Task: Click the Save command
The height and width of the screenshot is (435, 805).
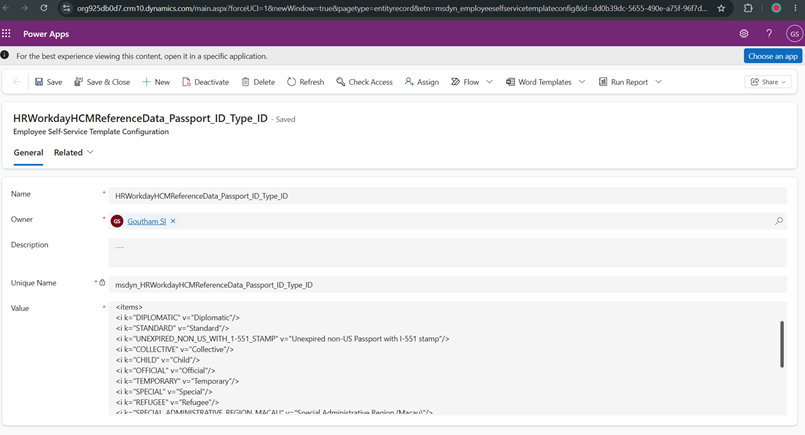Action: pyautogui.click(x=48, y=82)
